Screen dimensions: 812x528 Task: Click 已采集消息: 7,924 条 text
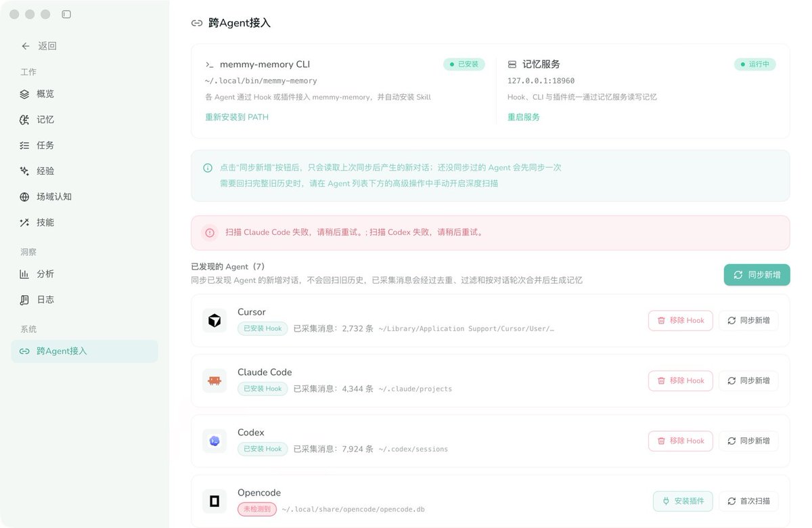333,449
